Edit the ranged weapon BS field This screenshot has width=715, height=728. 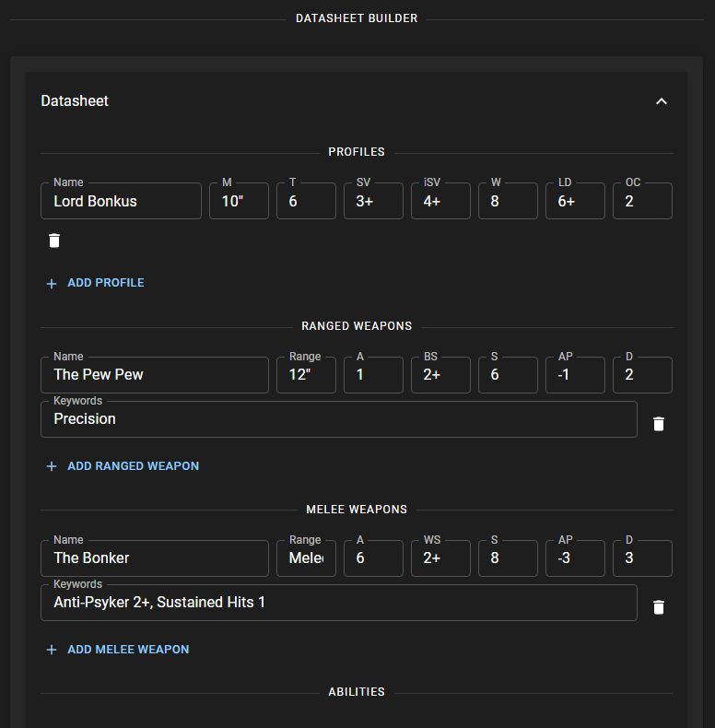tap(440, 375)
